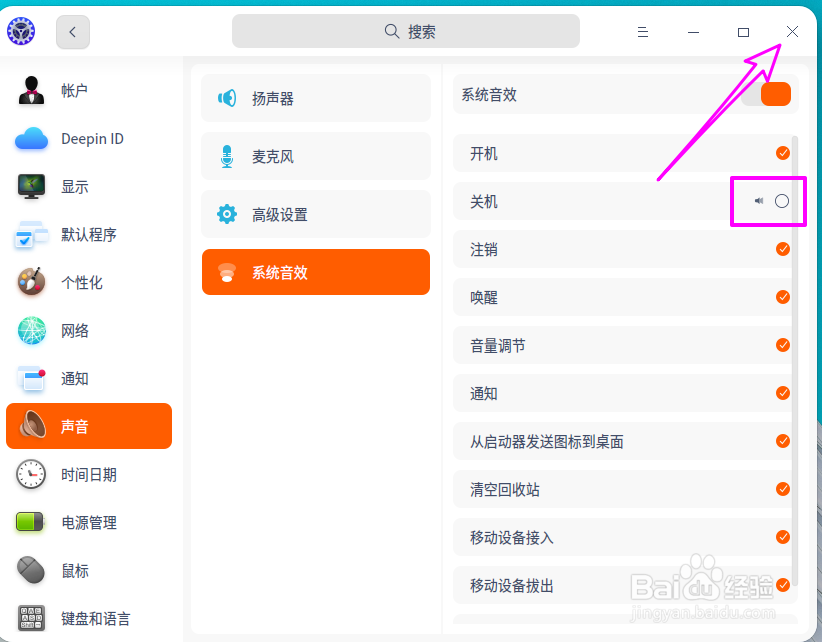Click the 麦克风 microphone icon
Image resolution: width=822 pixels, height=642 pixels.
[x=227, y=156]
